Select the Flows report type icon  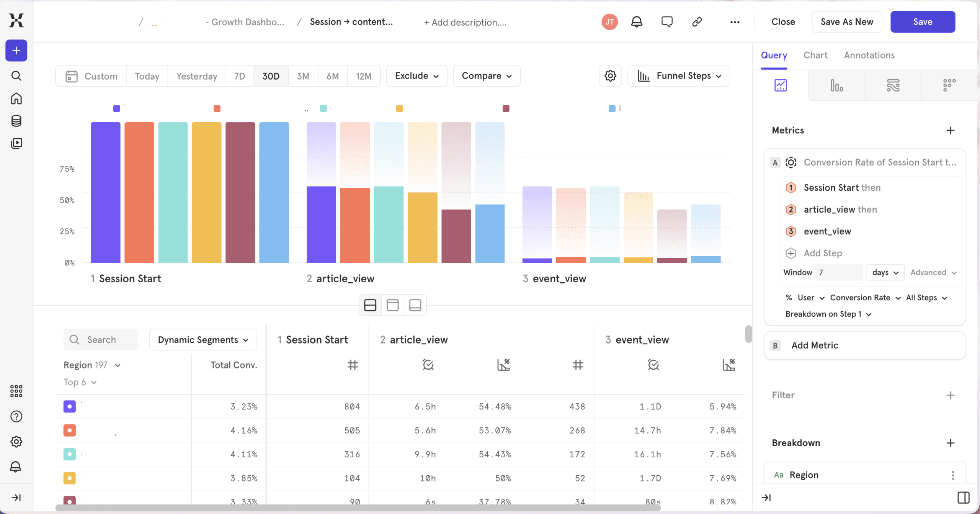(x=893, y=85)
